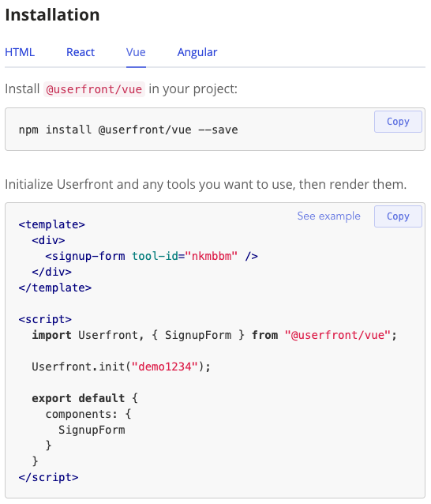
Task: Click the closing </template> tag line
Action: click(x=55, y=288)
